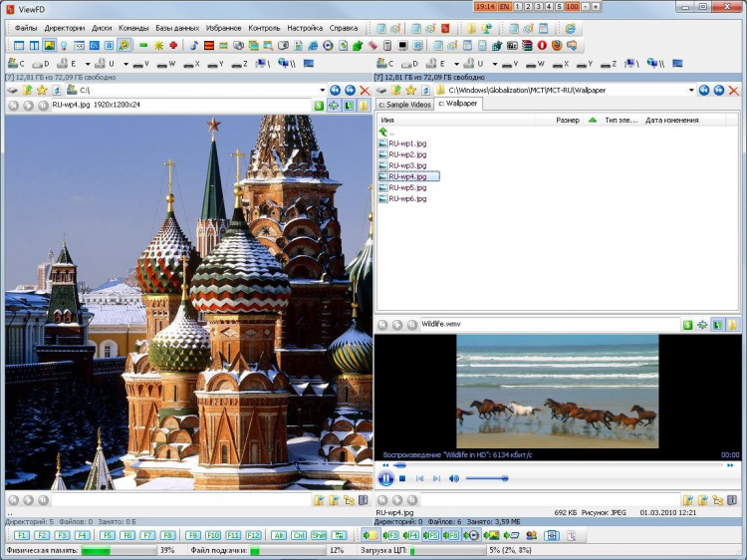Open left panel path dropdown for C:\
Screen dimensions: 747x560
[x=323, y=90]
